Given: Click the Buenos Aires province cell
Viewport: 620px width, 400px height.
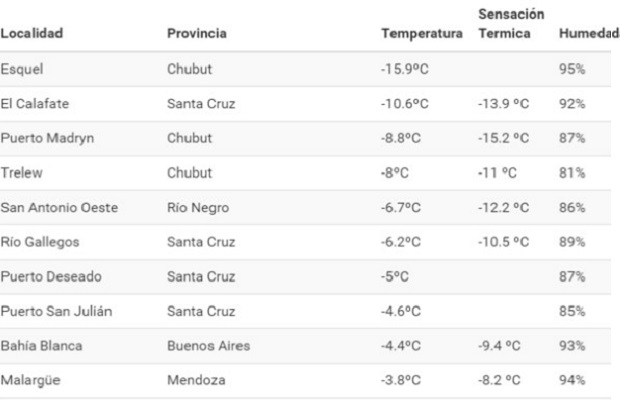Looking at the screenshot, I should coord(209,346).
